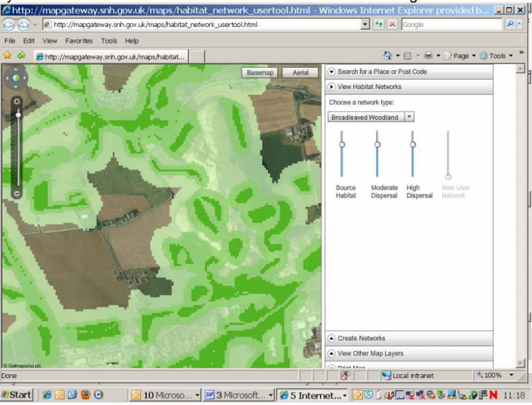Launch Internet Explorer from quick launch
The image size is (532, 405).
click(47, 395)
